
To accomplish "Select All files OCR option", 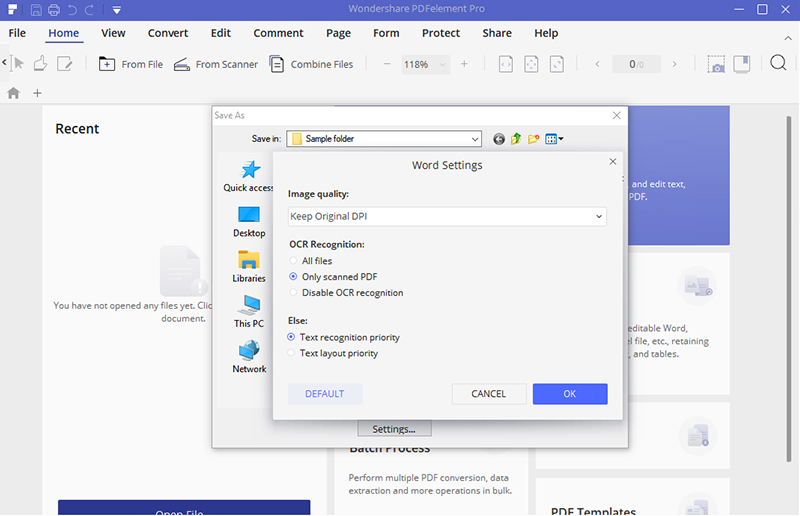I will click(x=311, y=261).
